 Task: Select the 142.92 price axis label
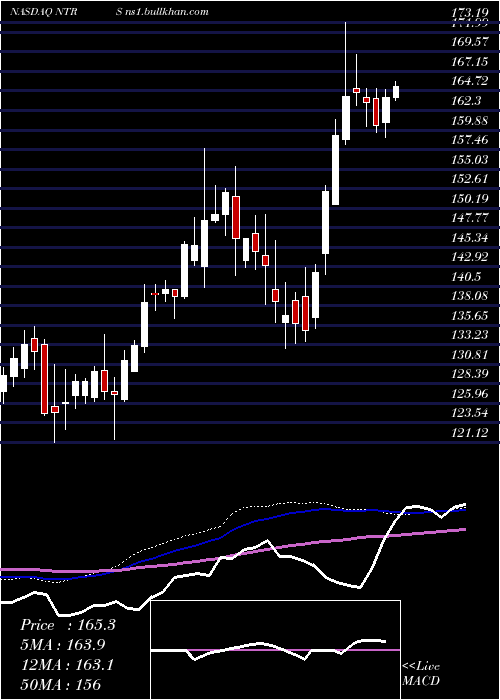point(471,257)
